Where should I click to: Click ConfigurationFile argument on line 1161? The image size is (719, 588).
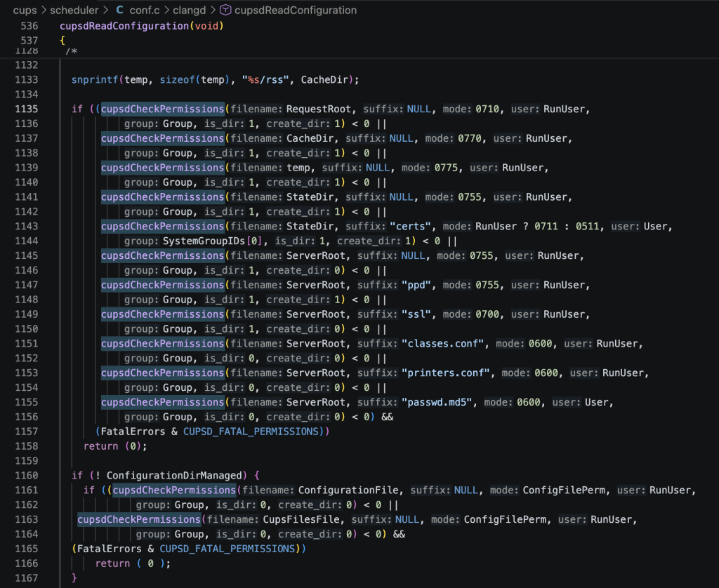pyautogui.click(x=348, y=490)
